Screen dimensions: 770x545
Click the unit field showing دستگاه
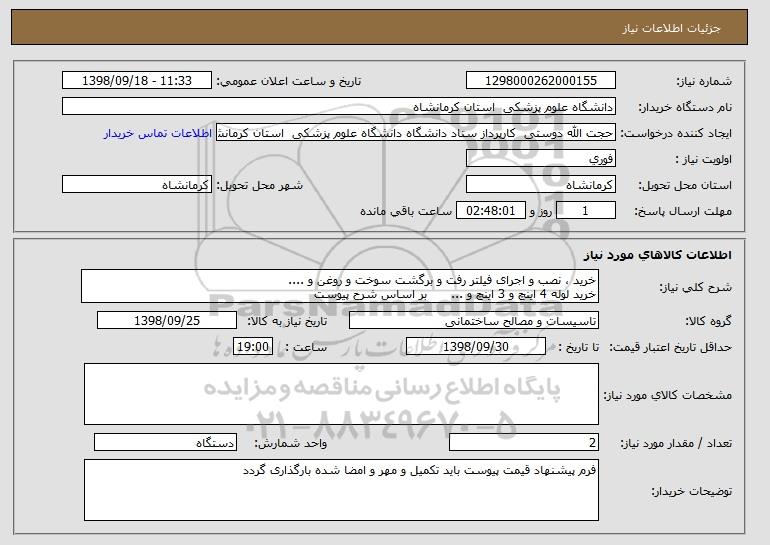click(x=165, y=442)
